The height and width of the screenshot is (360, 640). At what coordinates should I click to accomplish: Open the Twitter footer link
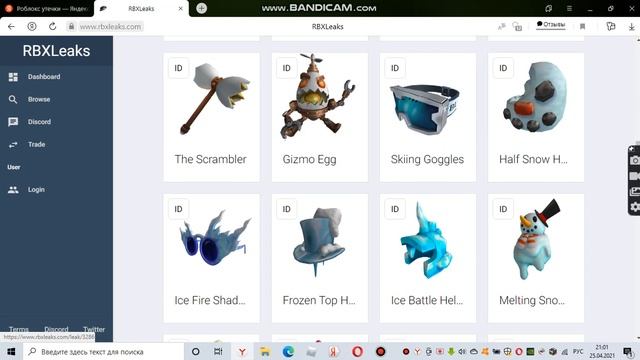point(94,329)
